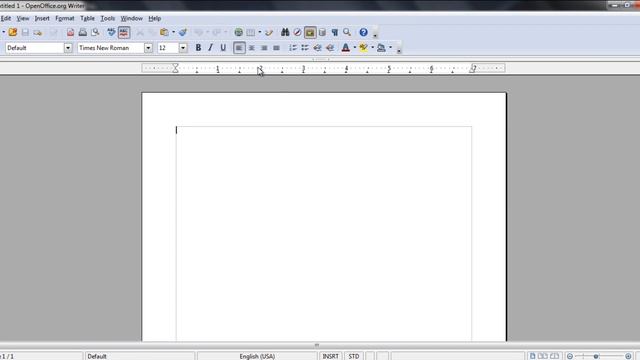Open the Format menu
The height and width of the screenshot is (360, 640).
pos(65,18)
